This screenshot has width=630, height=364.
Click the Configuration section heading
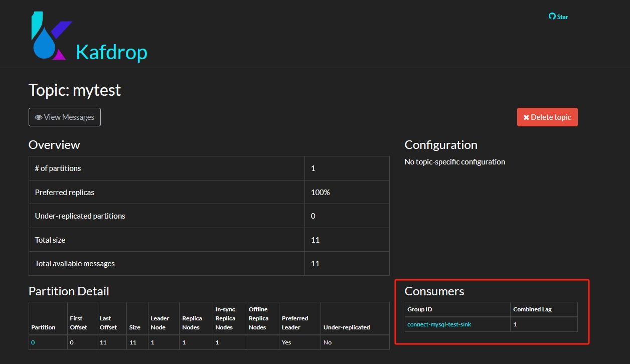pyautogui.click(x=441, y=145)
